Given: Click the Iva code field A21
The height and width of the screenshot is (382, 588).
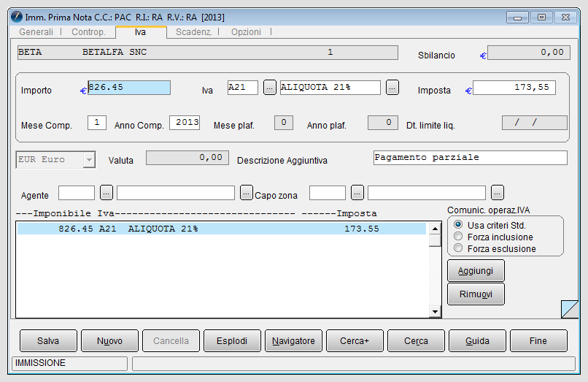Looking at the screenshot, I should 243,88.
